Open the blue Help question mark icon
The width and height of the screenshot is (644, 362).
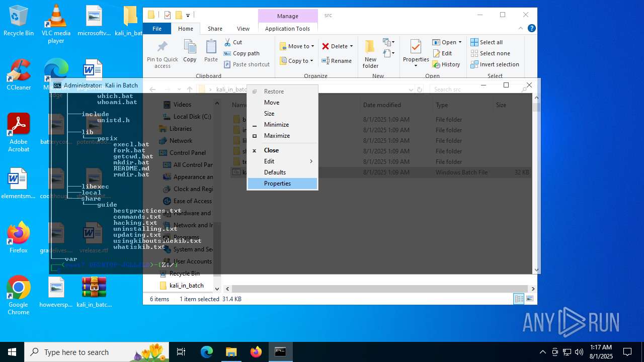coord(531,29)
